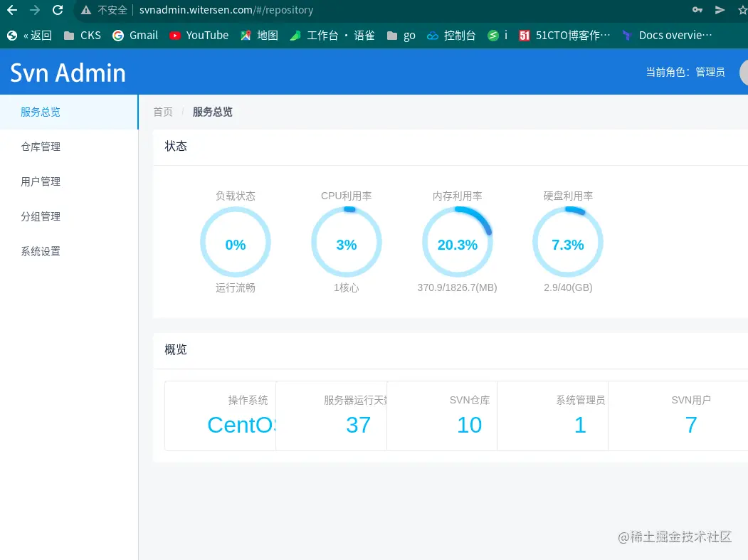Image resolution: width=748 pixels, height=560 pixels.
Task: Click the 服务器运行天数 value 37
Action: click(x=358, y=425)
